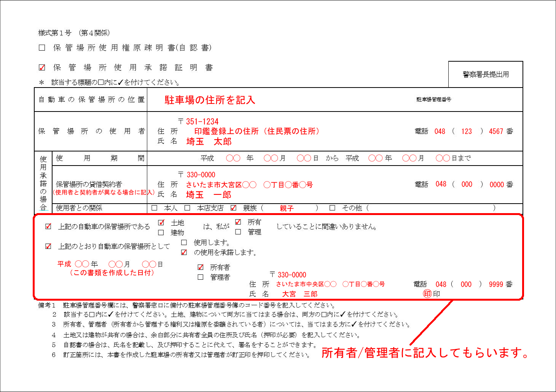Click the 親子 entry beside 親族
The height and width of the screenshot is (392, 556).
point(287,209)
